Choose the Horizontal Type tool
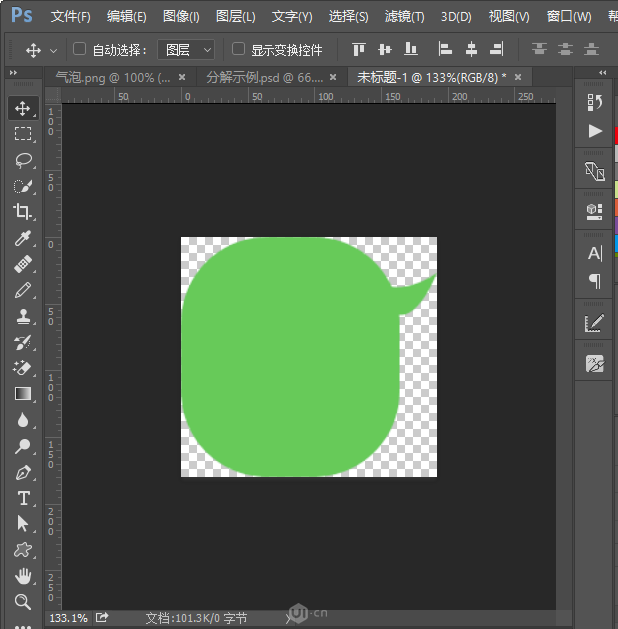 tap(23, 498)
